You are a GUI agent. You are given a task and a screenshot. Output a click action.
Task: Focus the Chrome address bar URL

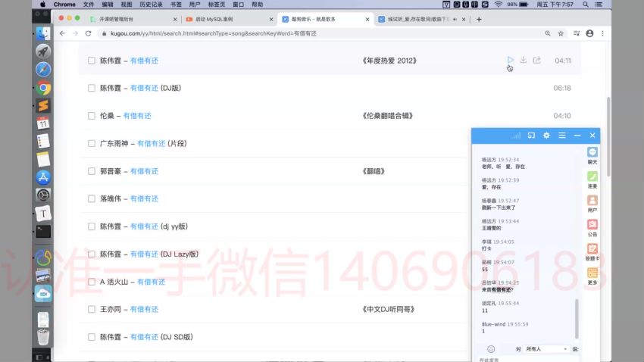(x=213, y=33)
